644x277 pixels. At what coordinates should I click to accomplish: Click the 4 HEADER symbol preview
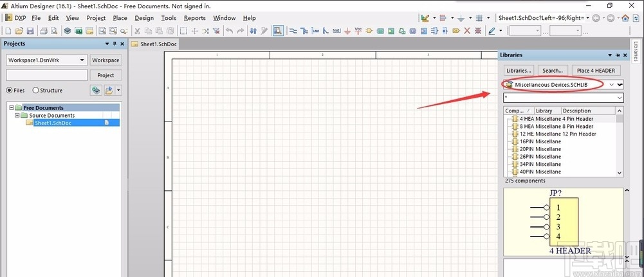tap(563, 222)
